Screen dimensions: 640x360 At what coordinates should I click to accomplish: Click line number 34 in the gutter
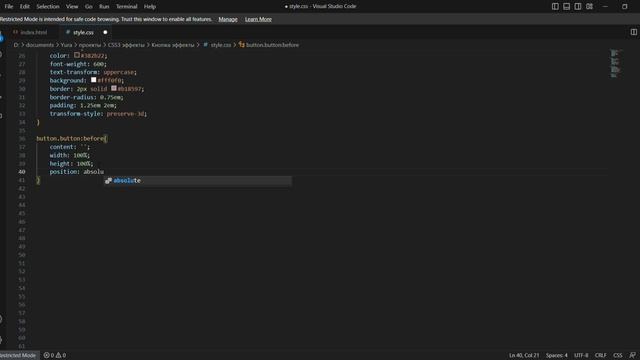click(x=22, y=122)
